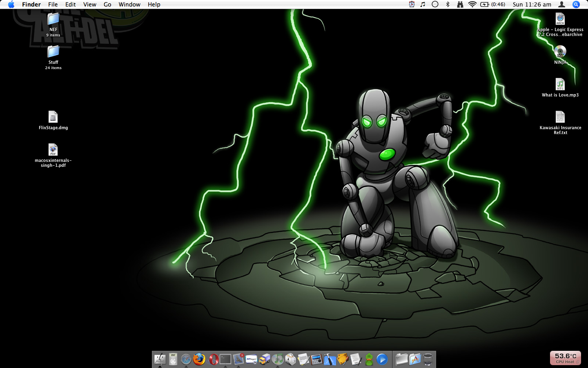Launch the DVD remote app in Dock
This screenshot has width=588, height=368.
pyautogui.click(x=173, y=359)
